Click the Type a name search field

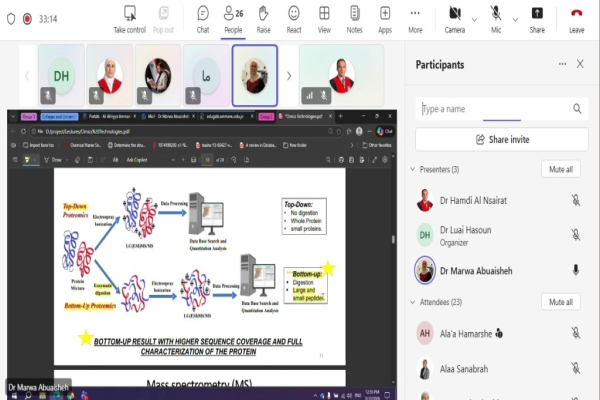pyautogui.click(x=494, y=109)
